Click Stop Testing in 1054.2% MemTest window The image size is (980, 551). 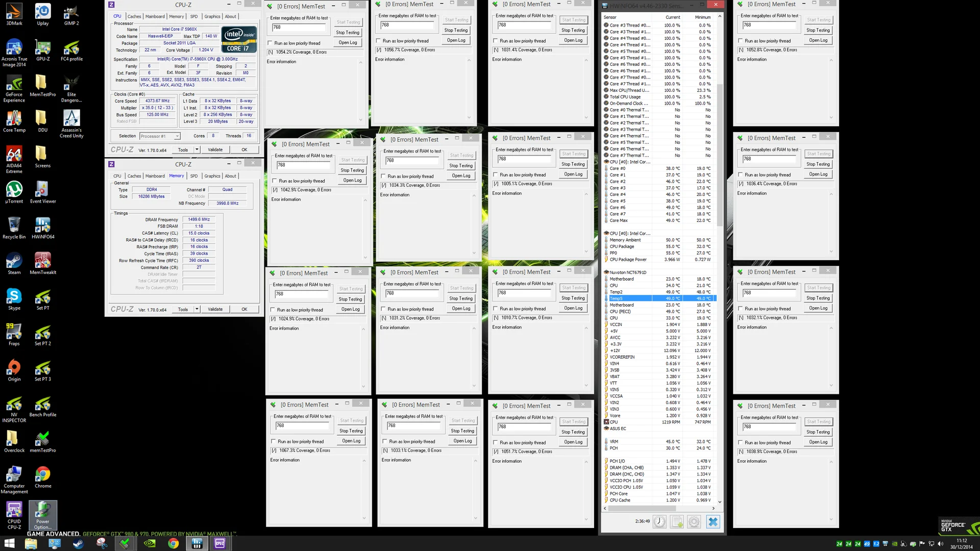[x=348, y=32]
